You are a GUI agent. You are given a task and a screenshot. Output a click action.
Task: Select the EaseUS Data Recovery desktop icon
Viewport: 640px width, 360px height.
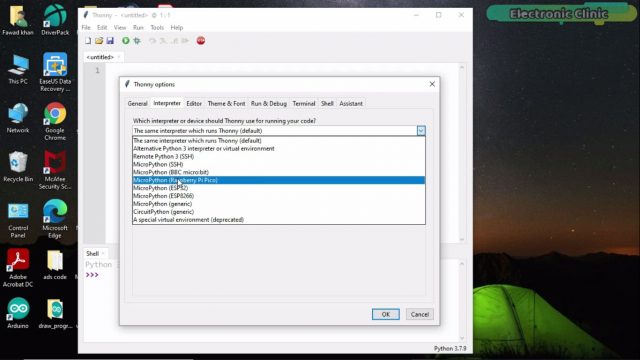pos(55,72)
